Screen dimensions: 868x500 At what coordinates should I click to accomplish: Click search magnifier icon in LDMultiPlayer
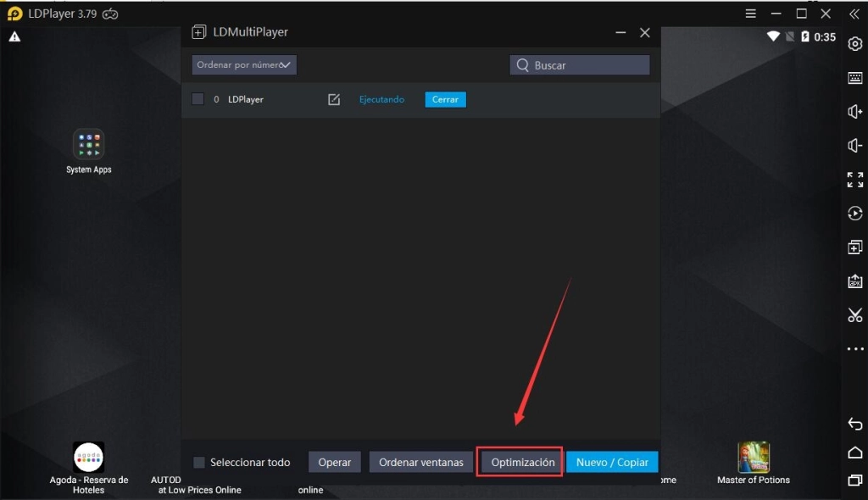(x=522, y=64)
